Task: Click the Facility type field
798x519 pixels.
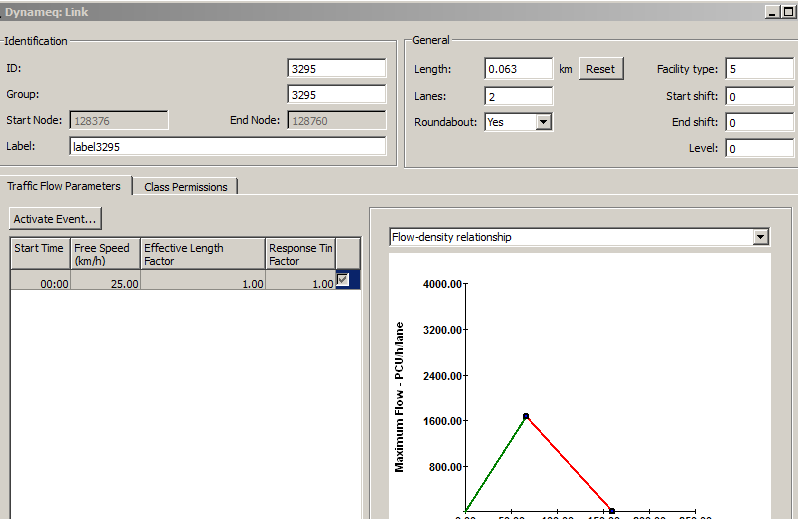Action: (x=759, y=69)
